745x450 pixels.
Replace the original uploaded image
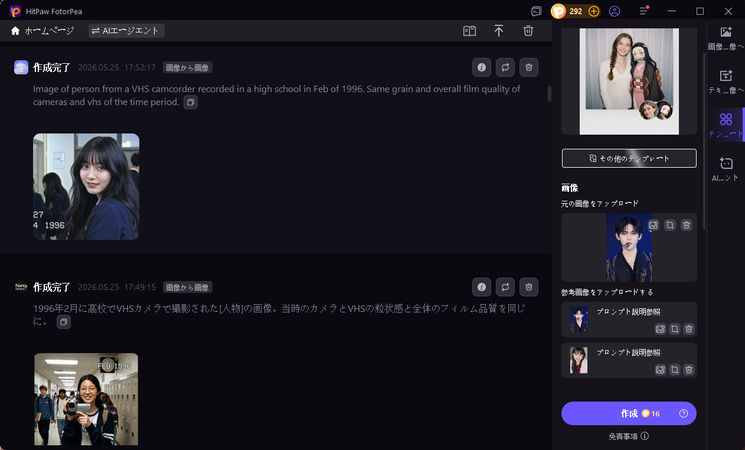pyautogui.click(x=654, y=225)
